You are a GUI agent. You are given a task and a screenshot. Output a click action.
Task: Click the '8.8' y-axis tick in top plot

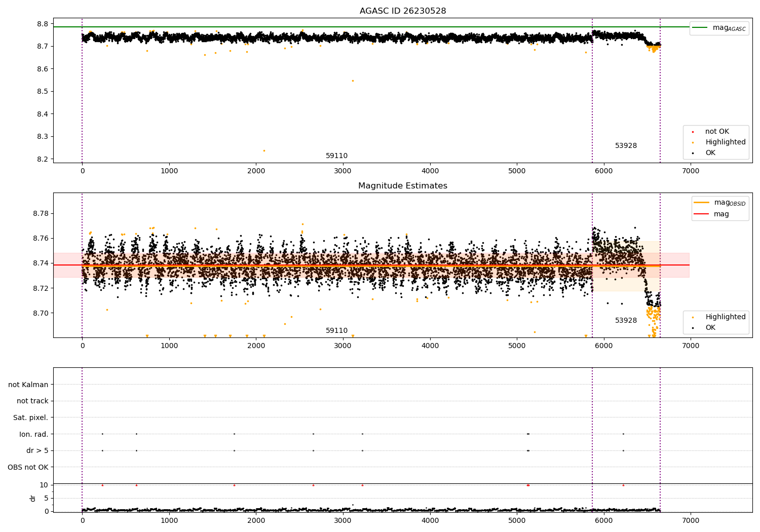tap(43, 24)
